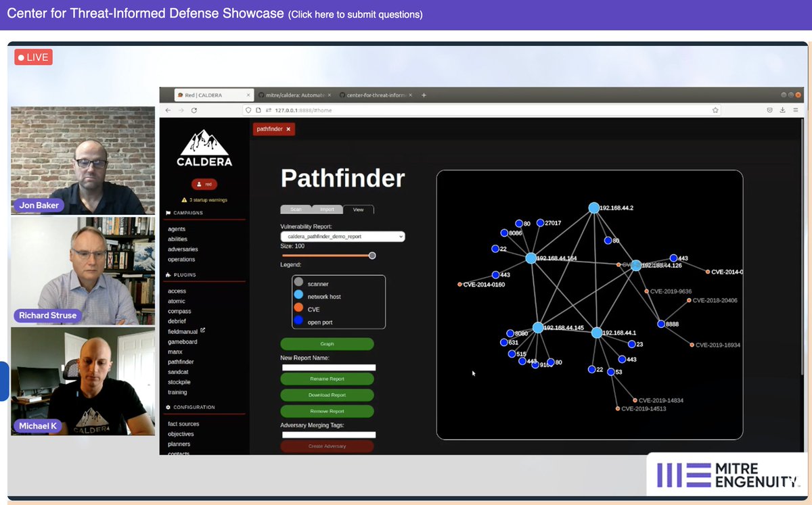Click the Campaigns flag icon

click(168, 213)
